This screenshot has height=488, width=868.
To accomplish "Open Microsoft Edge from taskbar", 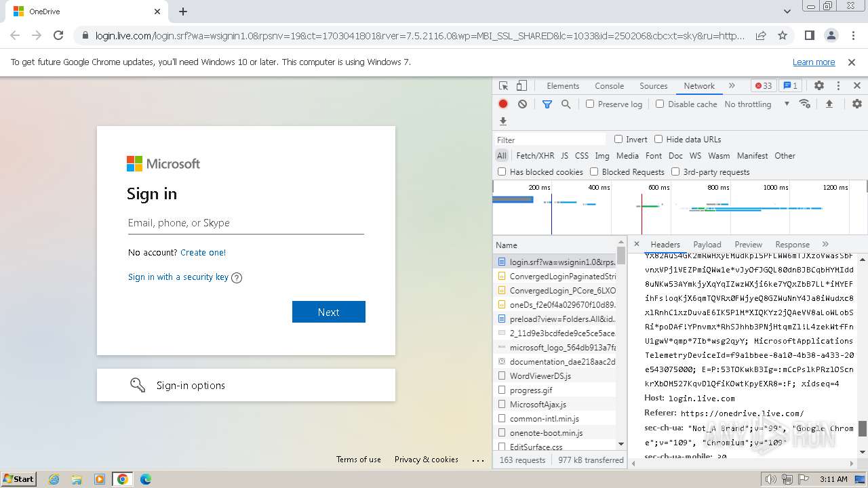I will click(x=145, y=479).
